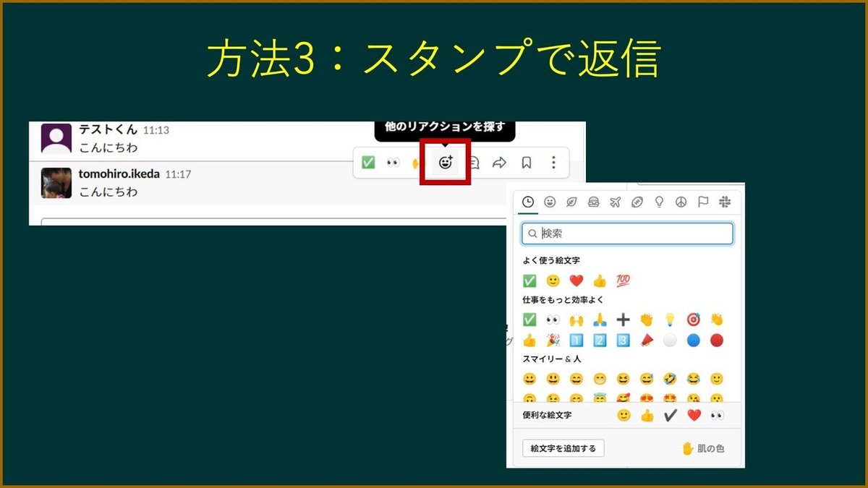Open the travel airplane category tab
Image resolution: width=868 pixels, height=488 pixels.
pos(615,202)
